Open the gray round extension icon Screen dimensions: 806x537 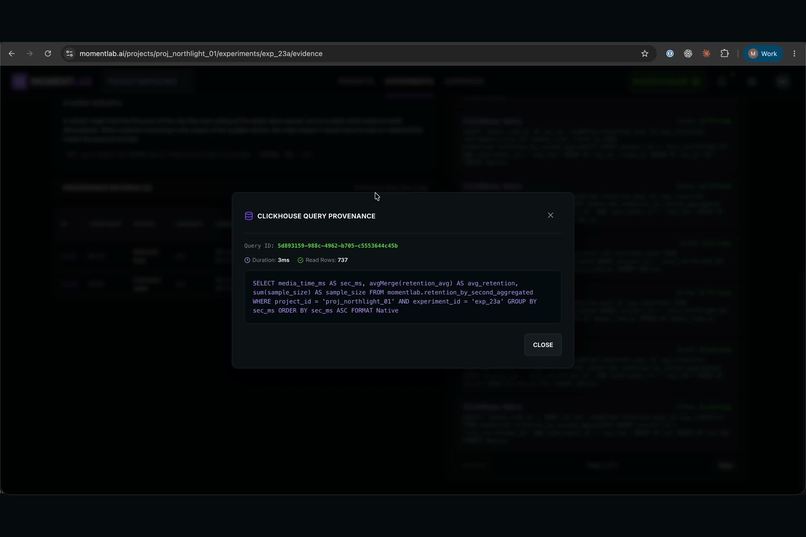(x=688, y=53)
